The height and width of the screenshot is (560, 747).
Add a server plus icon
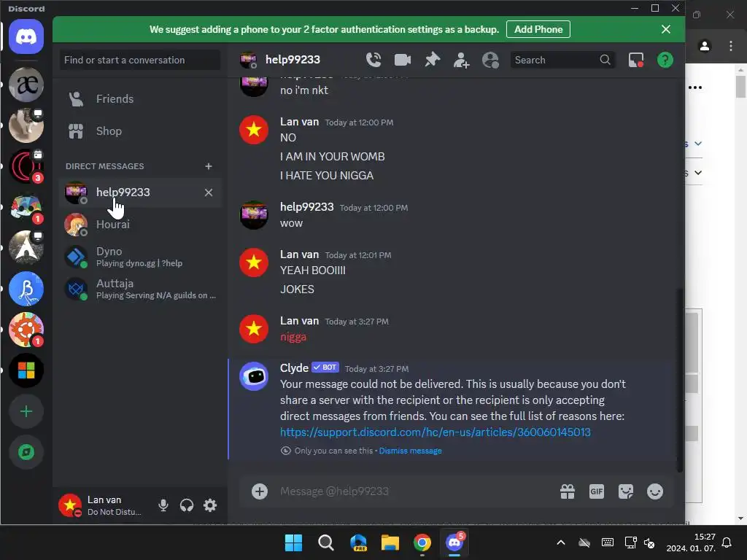point(26,411)
